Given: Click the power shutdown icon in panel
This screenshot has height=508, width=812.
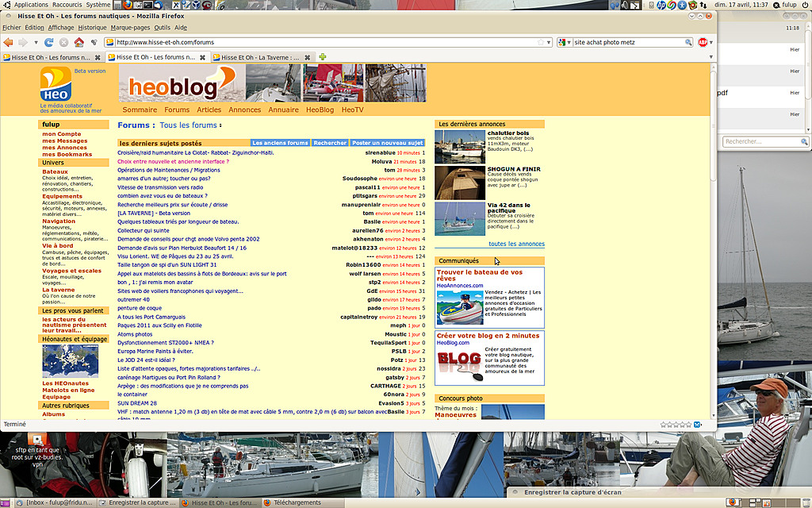Looking at the screenshot, I should click(806, 5).
